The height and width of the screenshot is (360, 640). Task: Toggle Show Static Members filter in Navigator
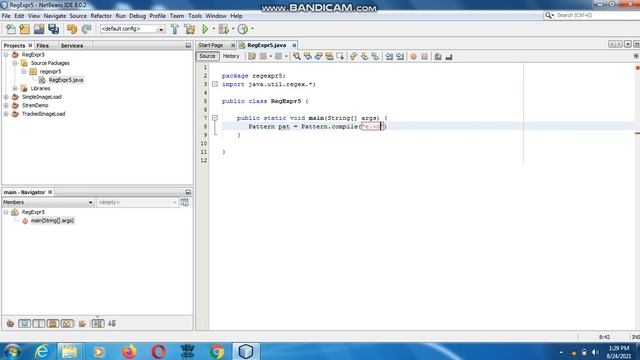click(x=39, y=324)
